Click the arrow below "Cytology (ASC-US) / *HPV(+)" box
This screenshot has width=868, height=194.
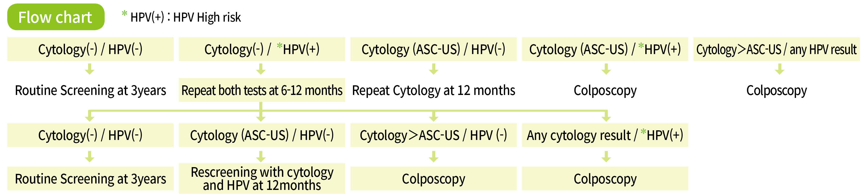click(x=606, y=69)
